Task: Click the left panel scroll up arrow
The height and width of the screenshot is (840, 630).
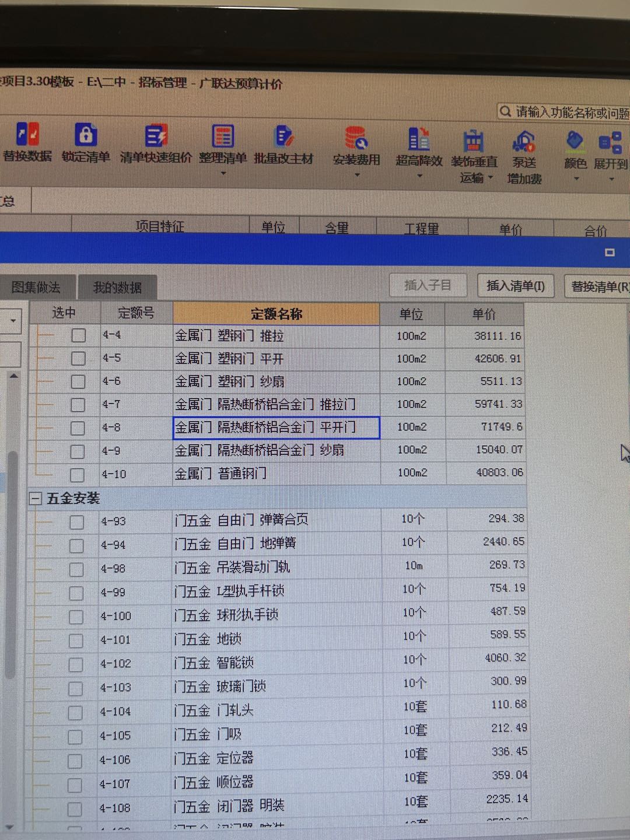Action: 13,377
